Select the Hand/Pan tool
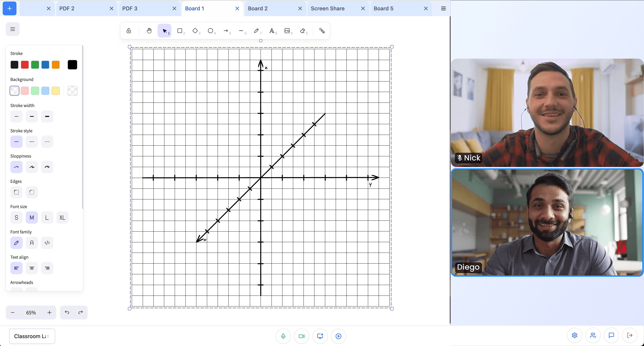The height and width of the screenshot is (346, 644). tap(149, 31)
